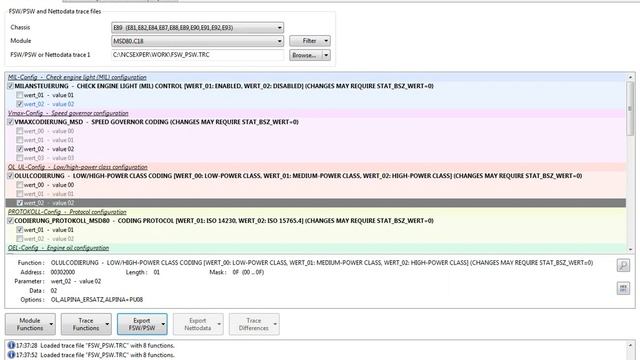Click the calculator icon below the magnifier

623,288
